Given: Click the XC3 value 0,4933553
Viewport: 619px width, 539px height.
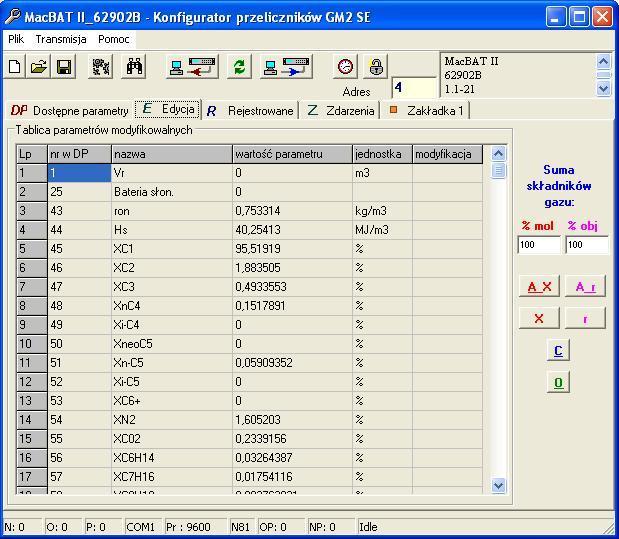Looking at the screenshot, I should click(293, 287).
